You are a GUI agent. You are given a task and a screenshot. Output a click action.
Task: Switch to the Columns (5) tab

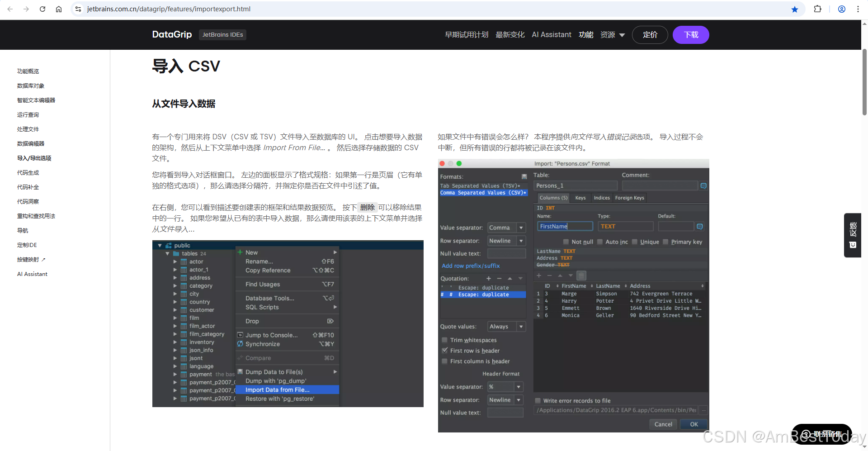coord(553,198)
